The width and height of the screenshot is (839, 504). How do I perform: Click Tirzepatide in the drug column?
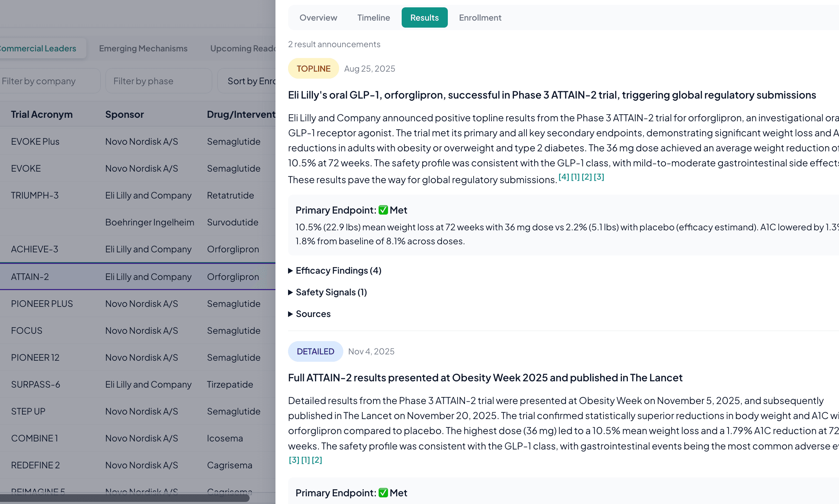pos(230,384)
